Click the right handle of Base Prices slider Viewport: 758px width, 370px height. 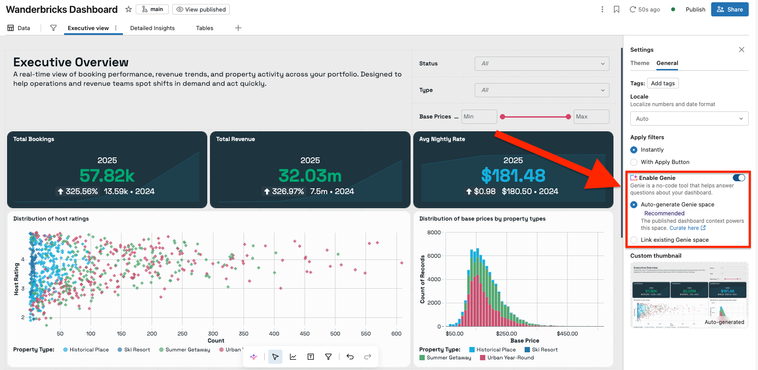pyautogui.click(x=568, y=117)
